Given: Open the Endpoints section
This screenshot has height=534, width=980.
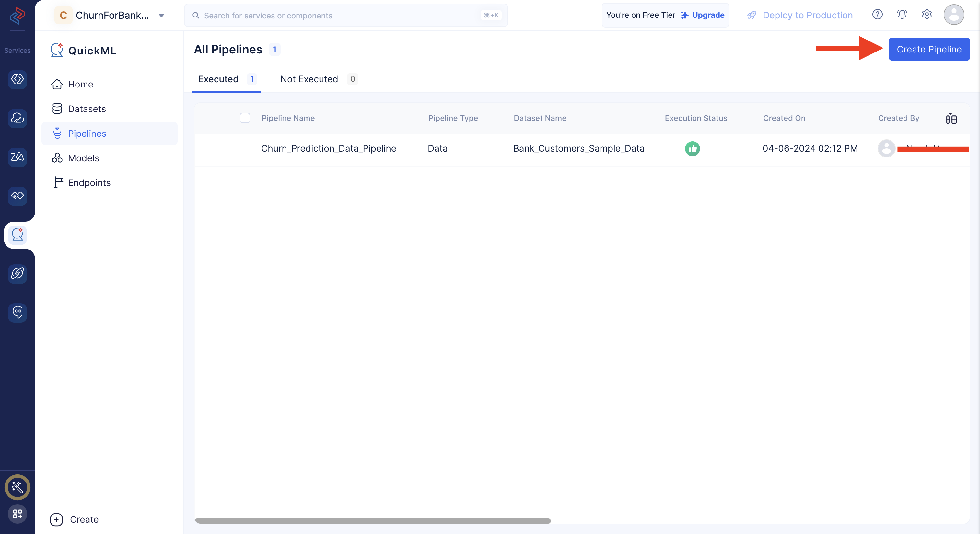Looking at the screenshot, I should coord(89,182).
